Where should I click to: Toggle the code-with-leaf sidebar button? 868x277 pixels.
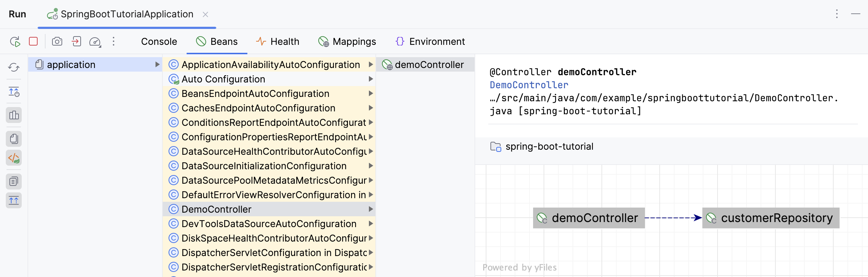[14, 158]
